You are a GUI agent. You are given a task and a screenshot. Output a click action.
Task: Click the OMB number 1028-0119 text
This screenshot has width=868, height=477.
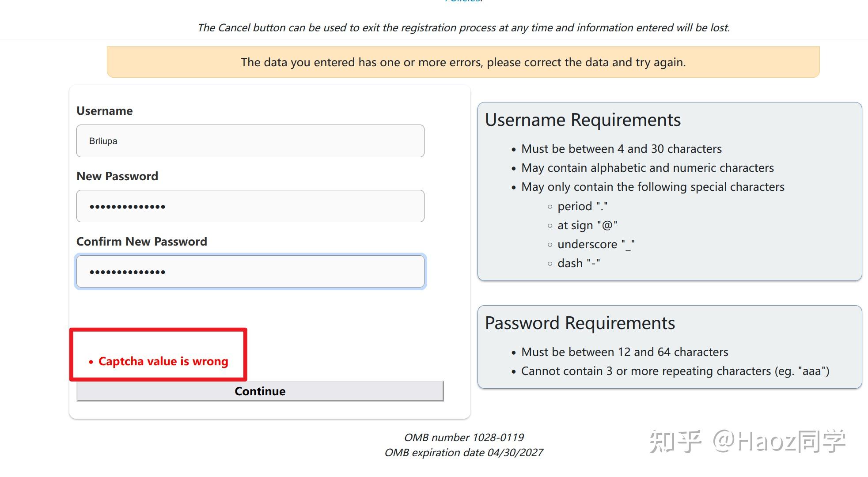[464, 437]
